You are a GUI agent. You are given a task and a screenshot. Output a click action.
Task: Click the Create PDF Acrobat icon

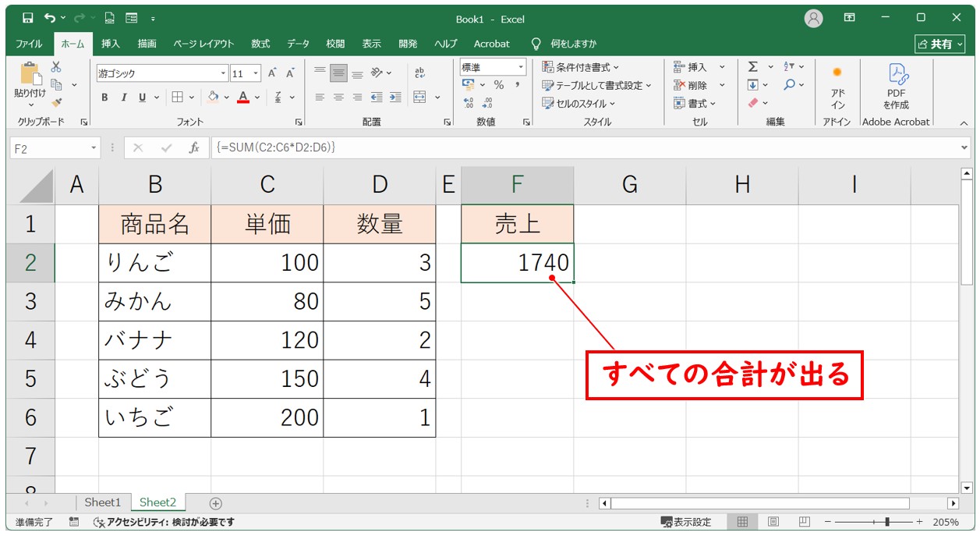point(896,86)
